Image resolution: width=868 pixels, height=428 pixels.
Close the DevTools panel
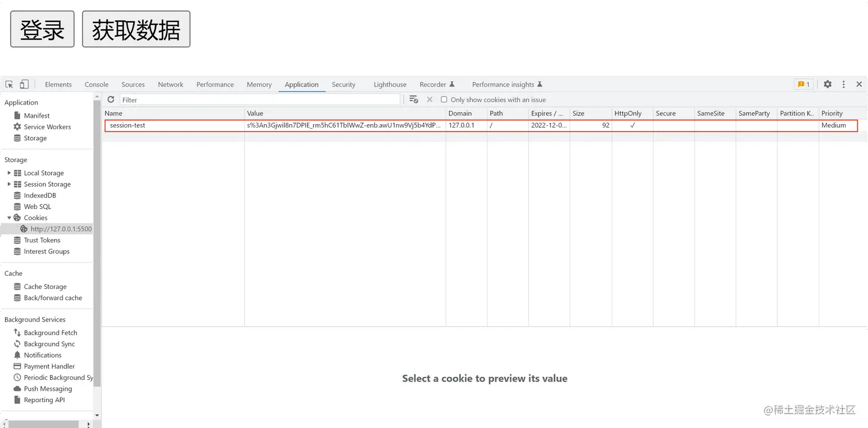coord(859,84)
